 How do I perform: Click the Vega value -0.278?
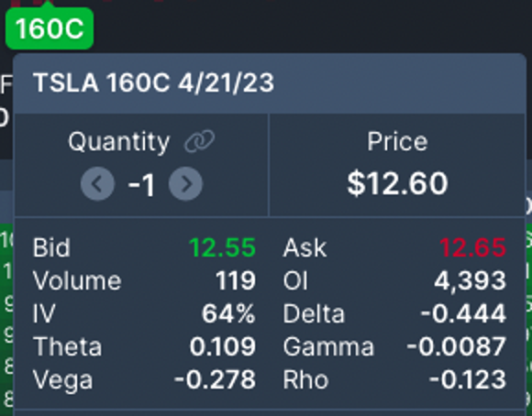pyautogui.click(x=216, y=379)
